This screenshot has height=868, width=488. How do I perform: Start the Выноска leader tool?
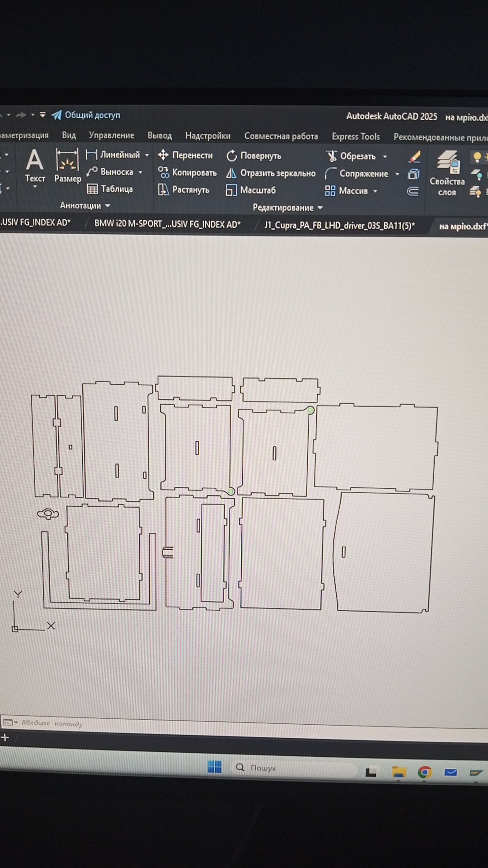tap(110, 172)
